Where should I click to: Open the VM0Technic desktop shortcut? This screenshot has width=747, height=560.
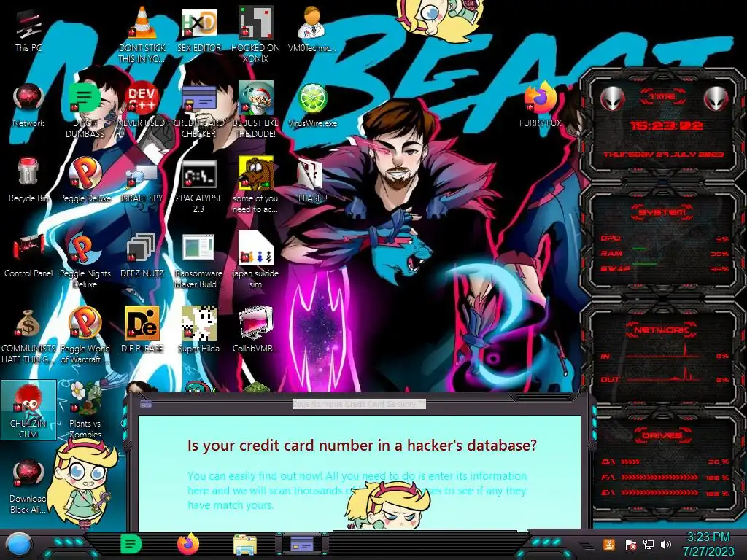pos(312,29)
